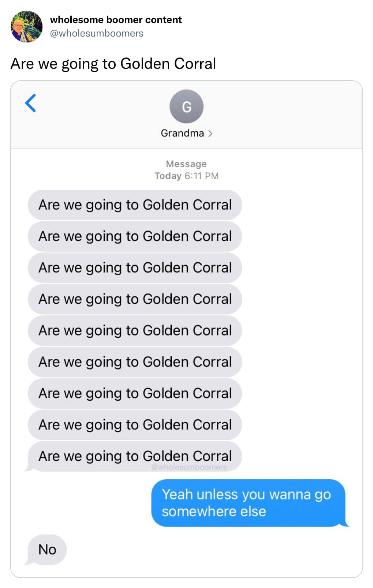Tap the Grandma contact name
Screen dimensions: 373x588
click(182, 133)
